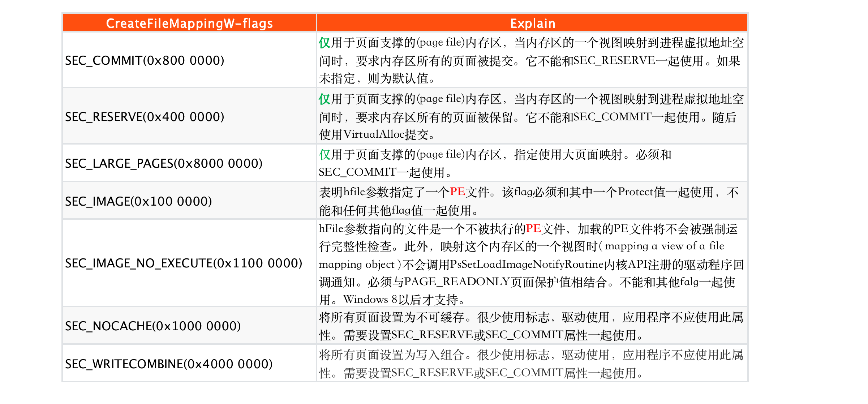Select the SEC_NOCACHE(0x1000 0000) cell
This screenshot has width=868, height=404.
click(153, 326)
